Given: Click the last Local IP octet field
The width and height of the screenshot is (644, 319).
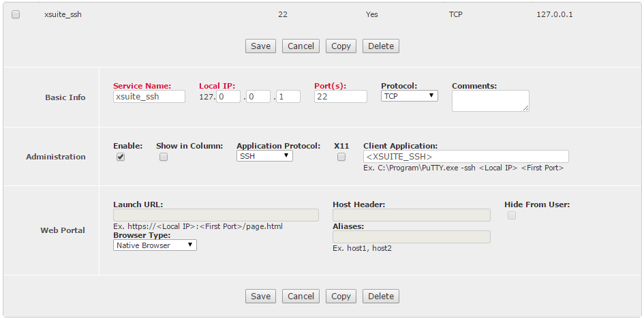Looking at the screenshot, I should 288,97.
